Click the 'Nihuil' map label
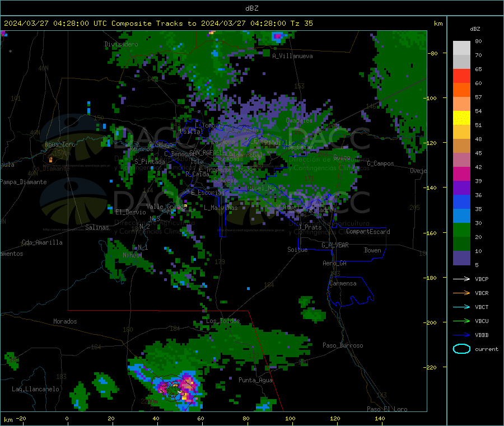Screen dimensions: 504x426 [132, 255]
